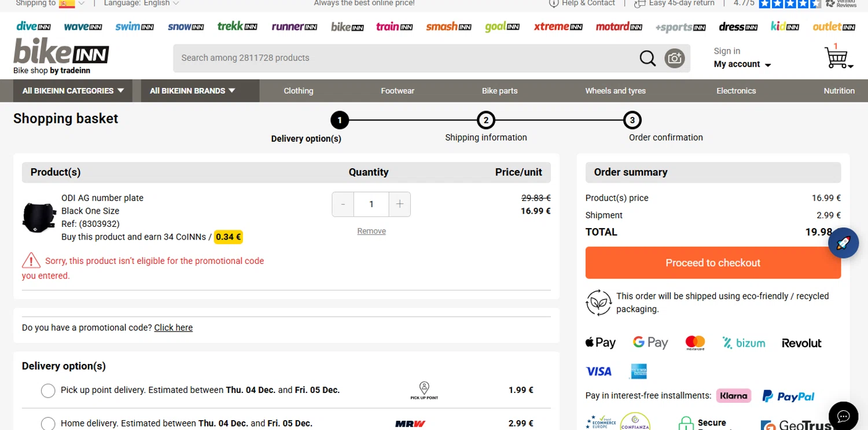This screenshot has width=868, height=430.
Task: Expand the My account dropdown
Action: point(742,64)
